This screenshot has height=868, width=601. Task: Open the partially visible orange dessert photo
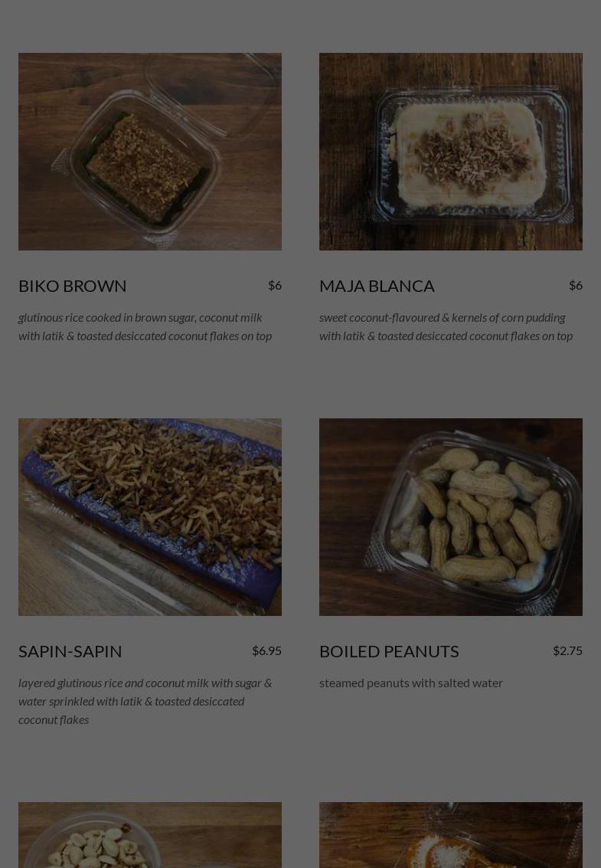[x=450, y=835]
